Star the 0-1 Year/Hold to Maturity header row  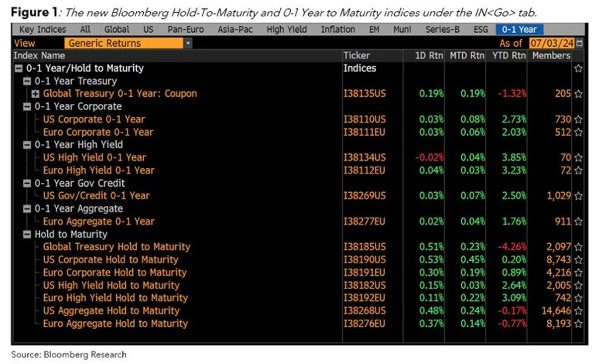pyautogui.click(x=578, y=69)
